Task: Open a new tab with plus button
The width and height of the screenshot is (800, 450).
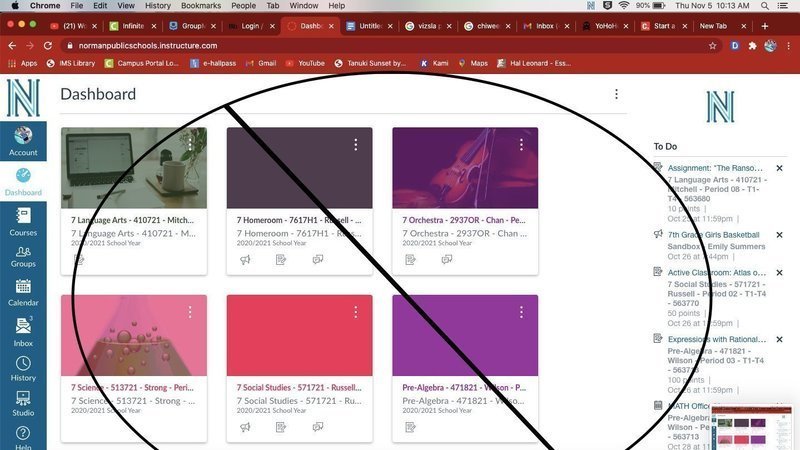Action: tap(764, 26)
